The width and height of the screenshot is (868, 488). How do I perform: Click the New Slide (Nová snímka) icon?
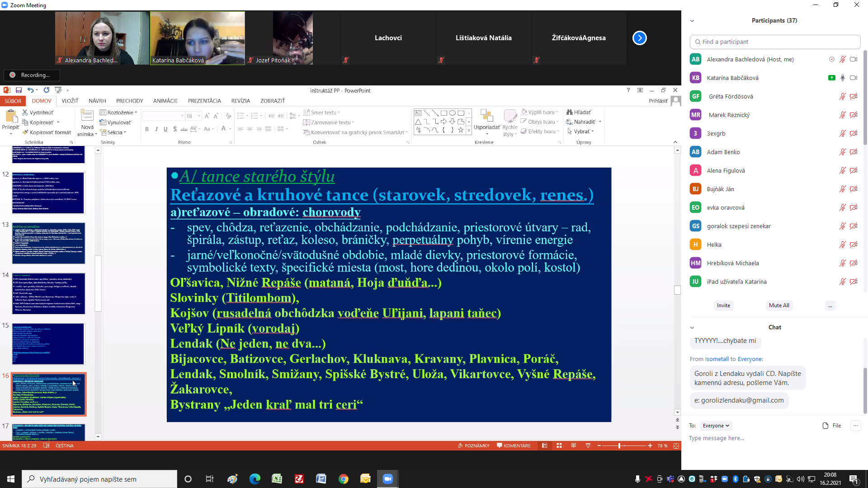pyautogui.click(x=87, y=116)
